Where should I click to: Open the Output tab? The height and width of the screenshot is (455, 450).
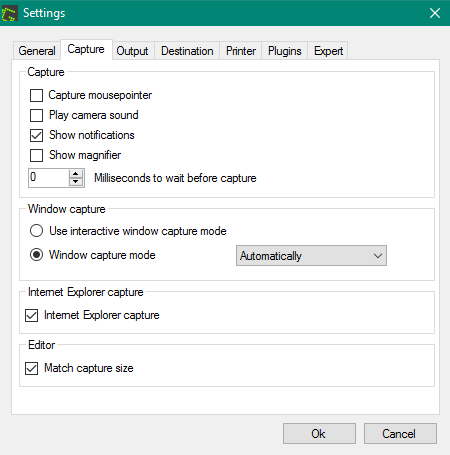pos(132,51)
